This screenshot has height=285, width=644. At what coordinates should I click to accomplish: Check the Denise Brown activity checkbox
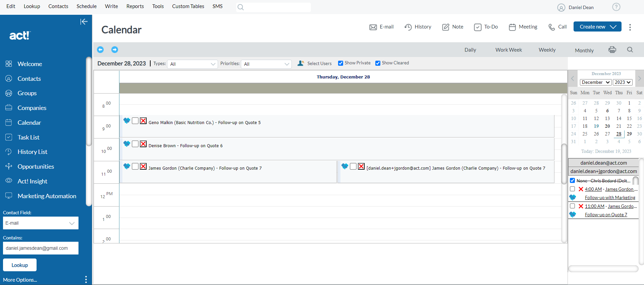click(x=135, y=144)
